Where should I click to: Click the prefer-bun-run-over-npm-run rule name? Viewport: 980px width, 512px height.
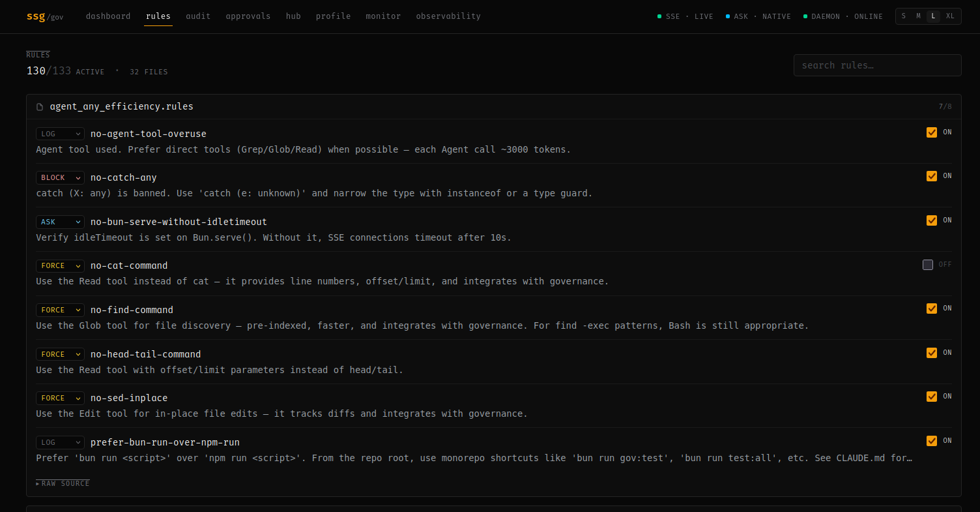click(x=165, y=442)
